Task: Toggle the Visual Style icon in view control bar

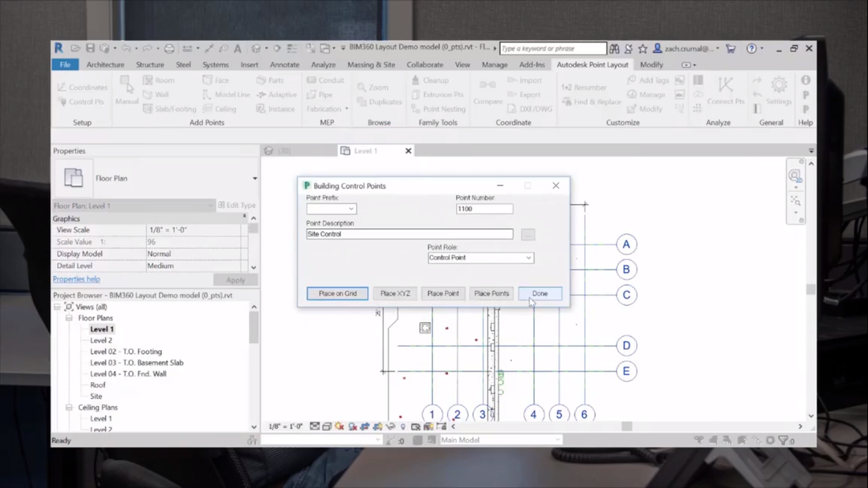Action: 327,427
